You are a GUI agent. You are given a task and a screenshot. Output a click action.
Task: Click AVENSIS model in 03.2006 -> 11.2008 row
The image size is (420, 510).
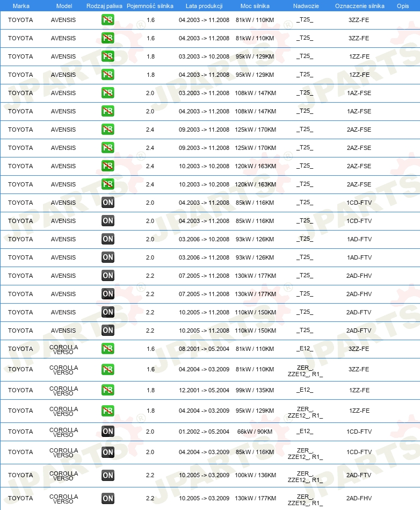pyautogui.click(x=63, y=257)
